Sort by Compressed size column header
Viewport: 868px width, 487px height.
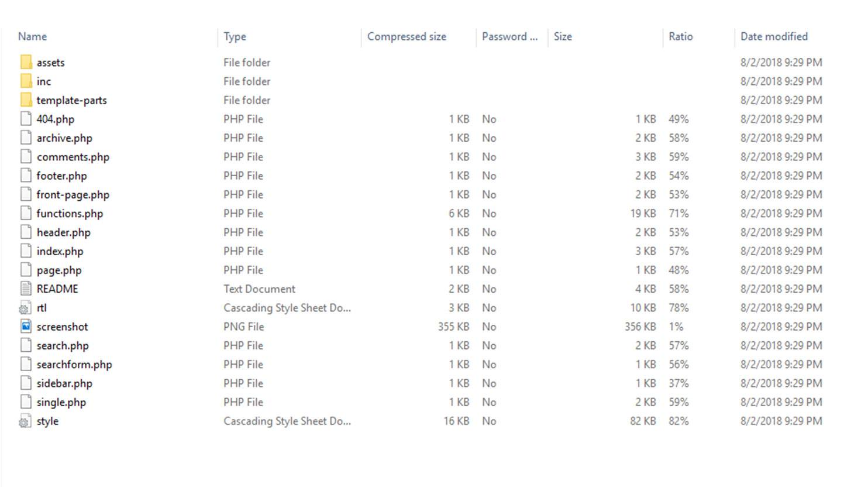tap(407, 36)
